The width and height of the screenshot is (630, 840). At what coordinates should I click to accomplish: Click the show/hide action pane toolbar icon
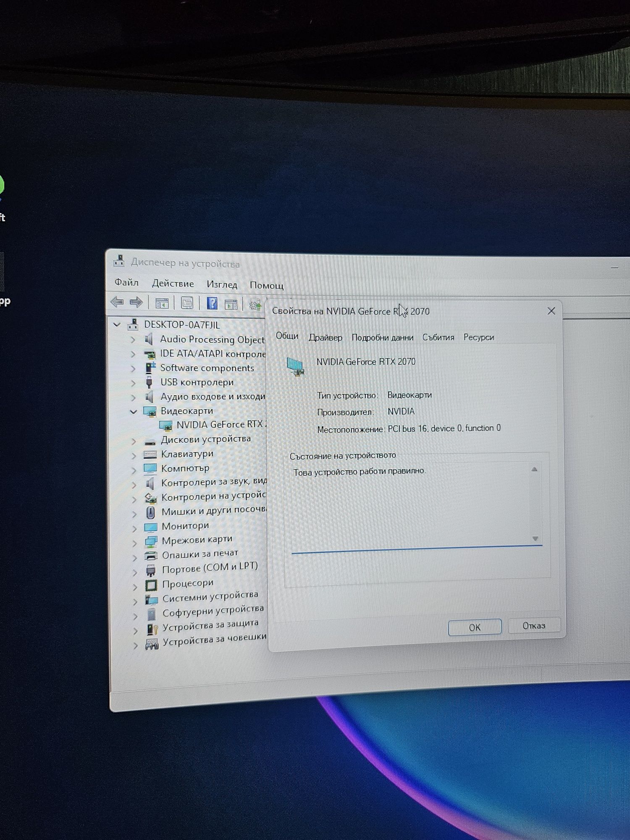coord(231,304)
